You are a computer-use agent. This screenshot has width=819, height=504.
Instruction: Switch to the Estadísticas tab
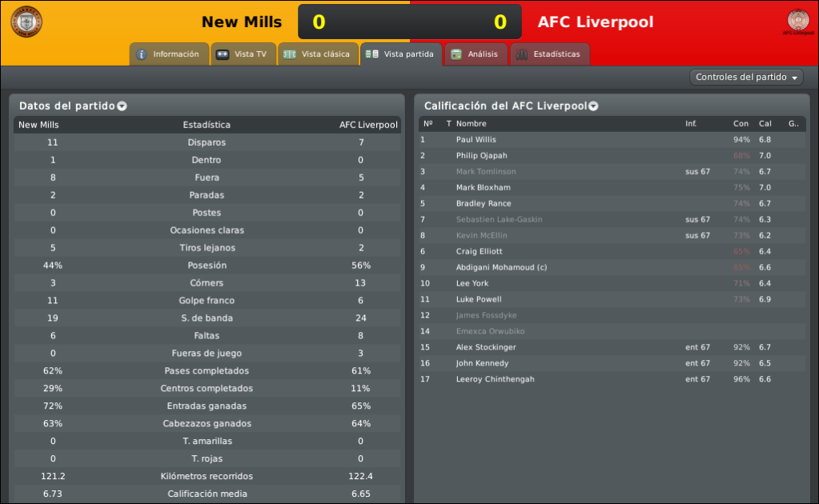click(x=549, y=54)
